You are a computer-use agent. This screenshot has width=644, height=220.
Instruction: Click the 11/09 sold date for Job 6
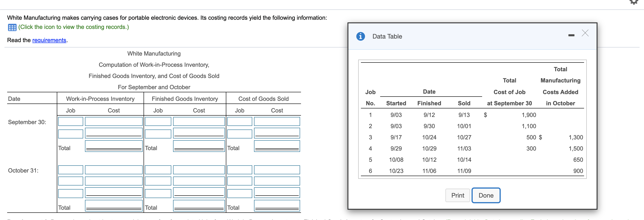pos(464,171)
